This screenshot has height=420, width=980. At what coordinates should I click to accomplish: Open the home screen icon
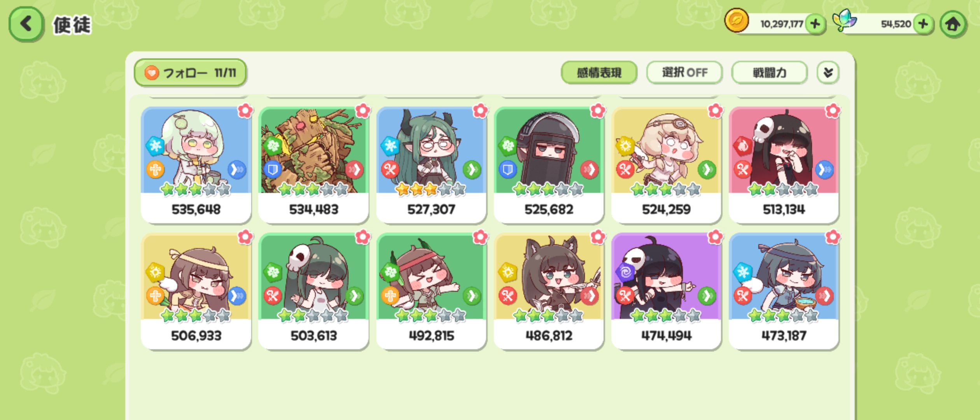click(x=953, y=24)
